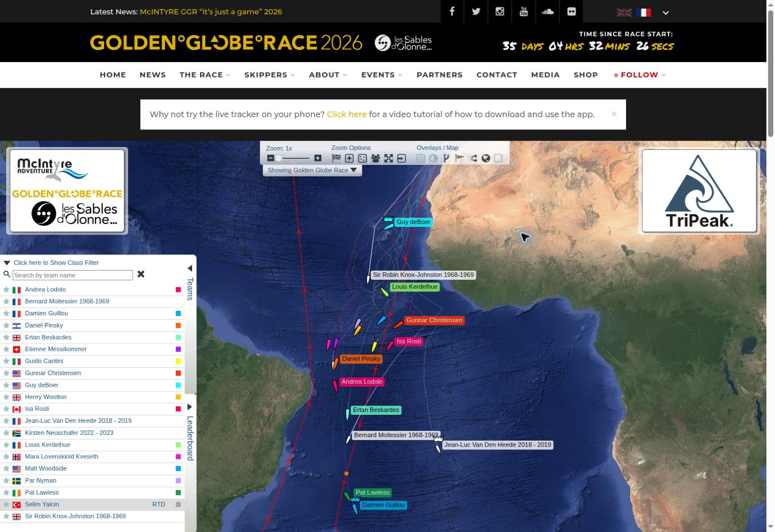Viewport: 775px width, 532px height.
Task: Click the zoom-to-all-teams people icon
Action: point(375,158)
